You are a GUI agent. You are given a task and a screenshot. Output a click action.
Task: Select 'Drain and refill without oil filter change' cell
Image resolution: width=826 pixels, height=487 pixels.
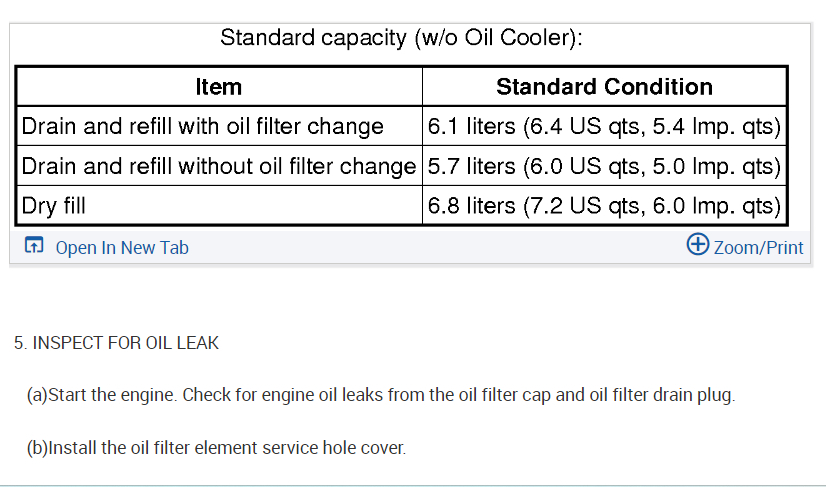pos(218,166)
